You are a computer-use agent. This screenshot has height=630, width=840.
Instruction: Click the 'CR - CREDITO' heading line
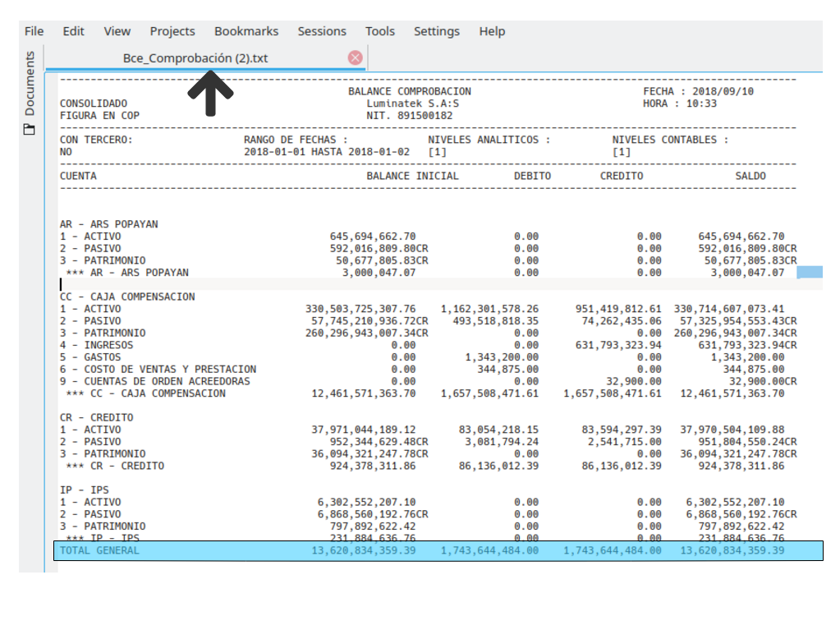pos(97,417)
